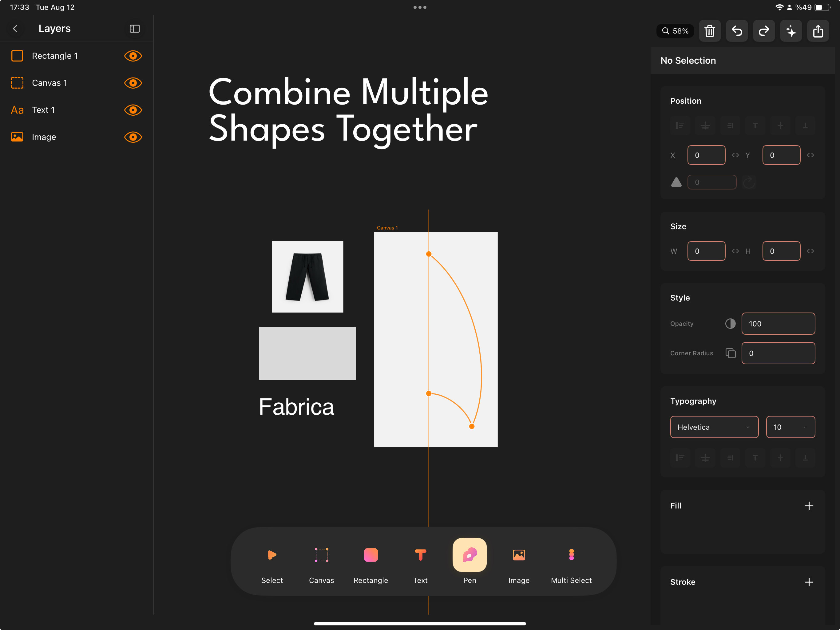Image resolution: width=840 pixels, height=630 pixels.
Task: Tap the three-dot multitasking menu at top
Action: click(420, 7)
